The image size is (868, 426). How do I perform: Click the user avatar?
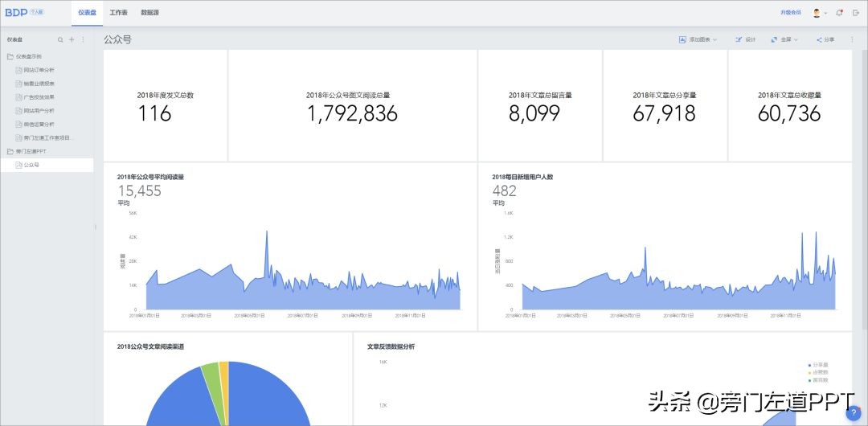817,13
